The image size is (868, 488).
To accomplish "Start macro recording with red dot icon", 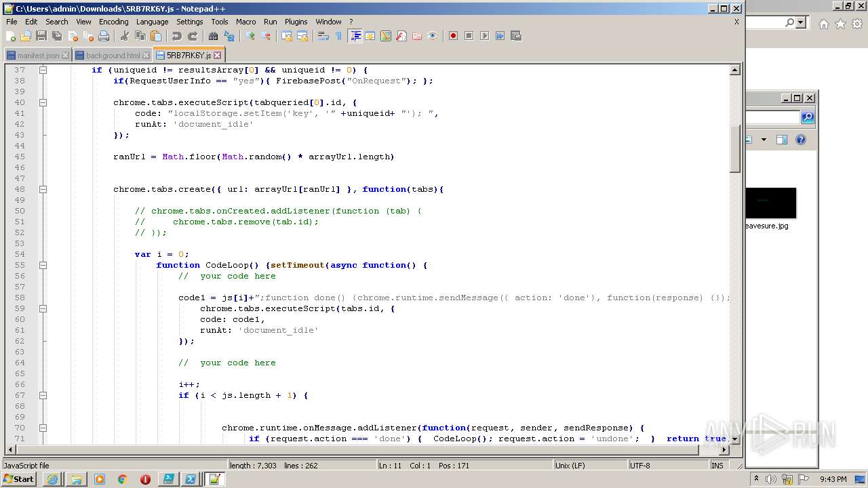I will (x=453, y=36).
